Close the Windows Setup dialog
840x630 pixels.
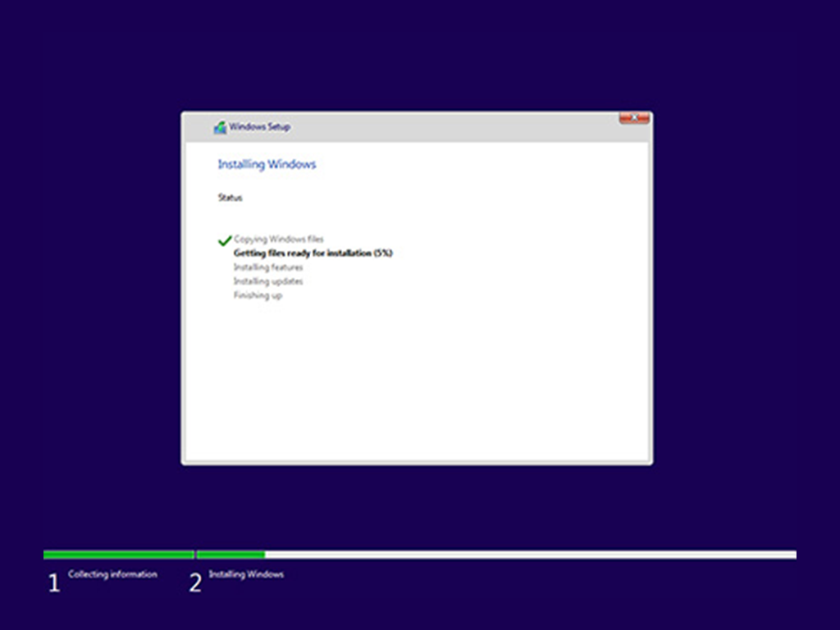pyautogui.click(x=634, y=118)
